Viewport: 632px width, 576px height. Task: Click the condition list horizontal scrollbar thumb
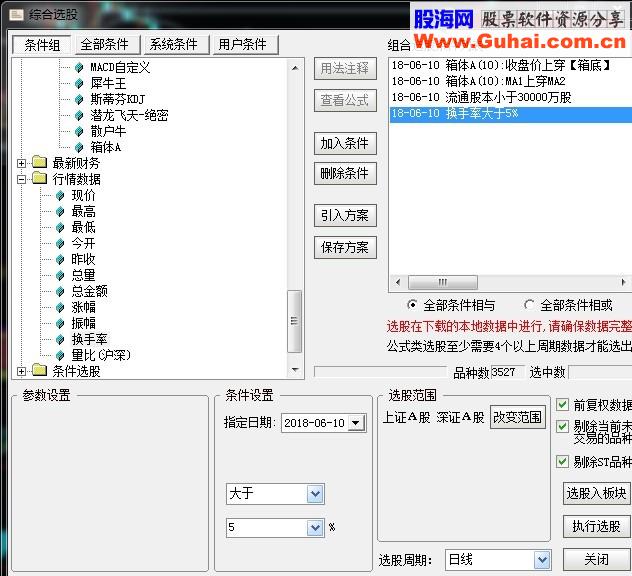443,282
